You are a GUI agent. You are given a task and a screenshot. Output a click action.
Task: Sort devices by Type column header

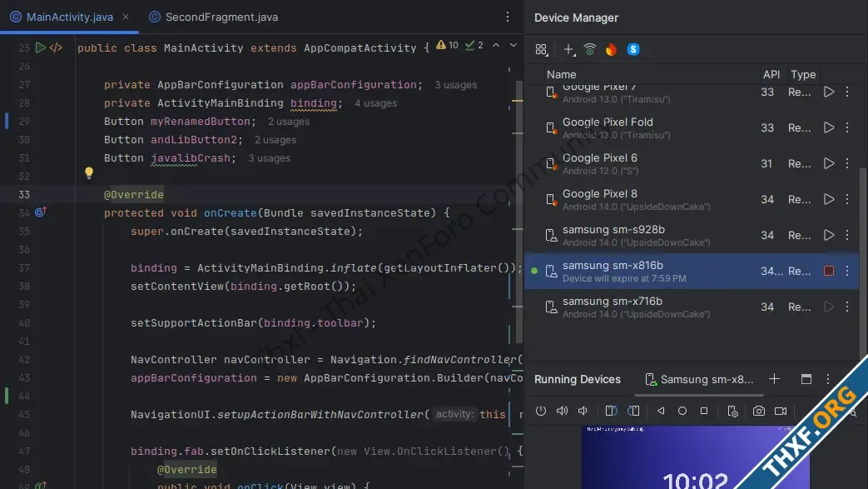click(803, 74)
